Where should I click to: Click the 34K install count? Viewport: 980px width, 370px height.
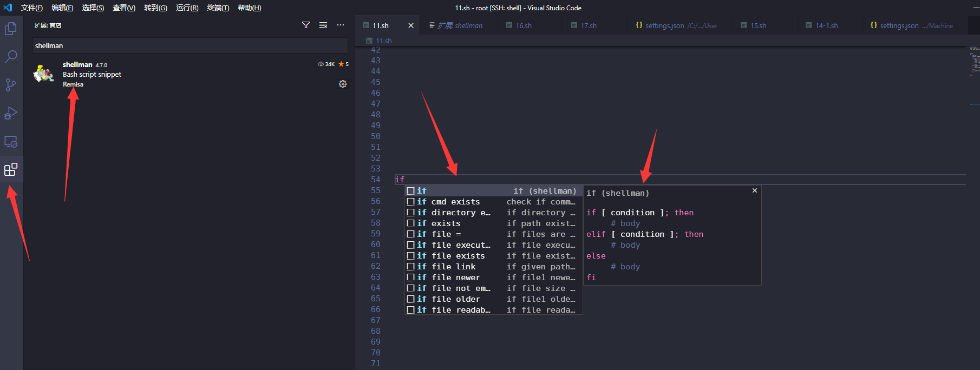pyautogui.click(x=326, y=64)
